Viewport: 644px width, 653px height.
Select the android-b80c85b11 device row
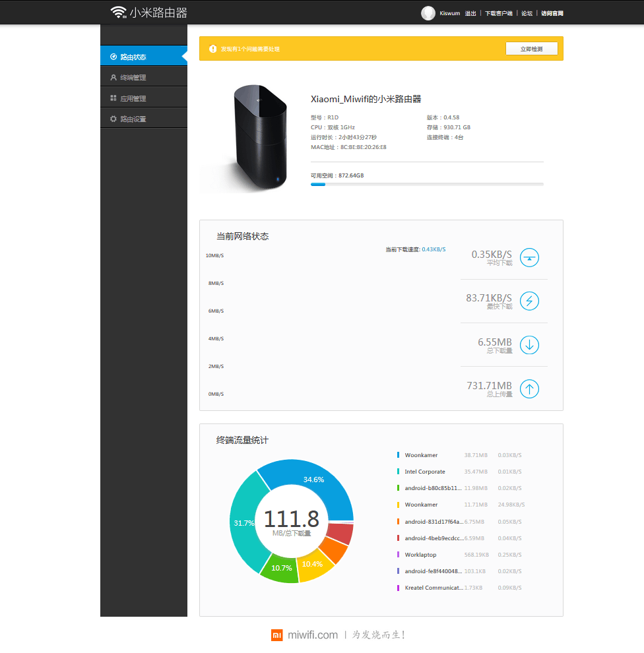[x=460, y=488]
